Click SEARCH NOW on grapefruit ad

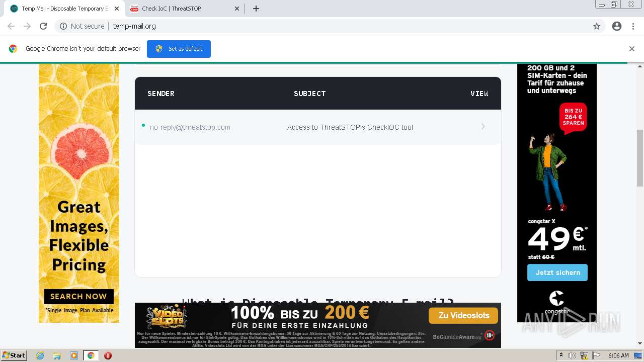(78, 297)
